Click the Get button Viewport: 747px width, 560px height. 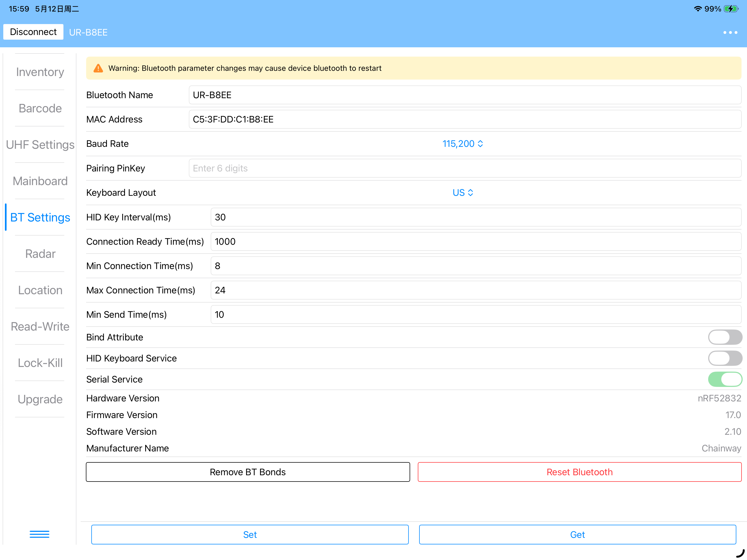coord(577,534)
